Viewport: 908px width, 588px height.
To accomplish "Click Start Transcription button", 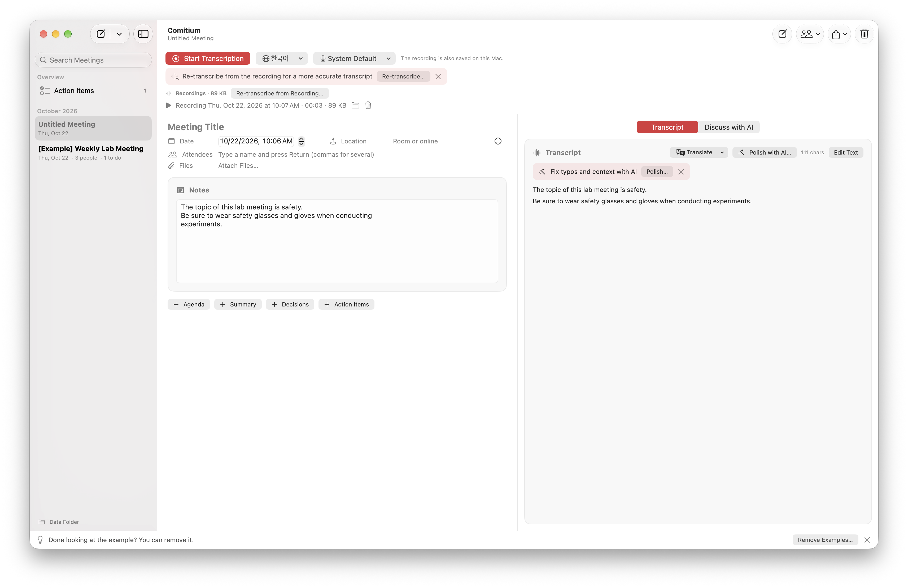I will (x=208, y=58).
